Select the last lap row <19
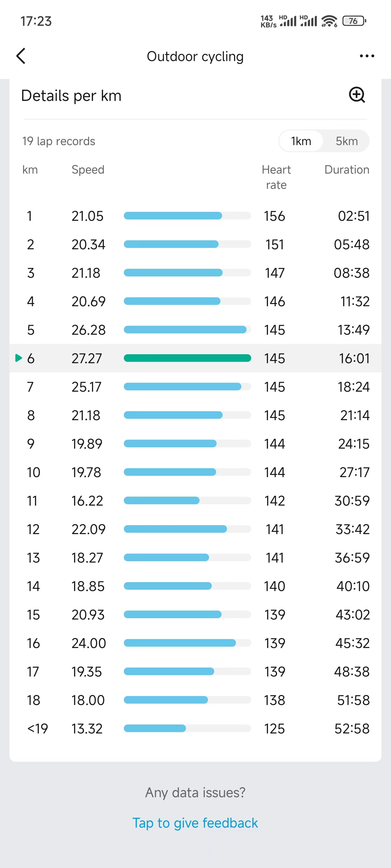Viewport: 391px width, 868px height. pos(195,729)
